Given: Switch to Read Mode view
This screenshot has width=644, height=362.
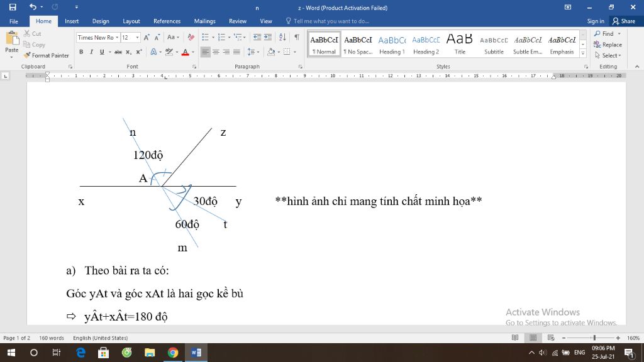Looking at the screenshot, I should coord(515,337).
